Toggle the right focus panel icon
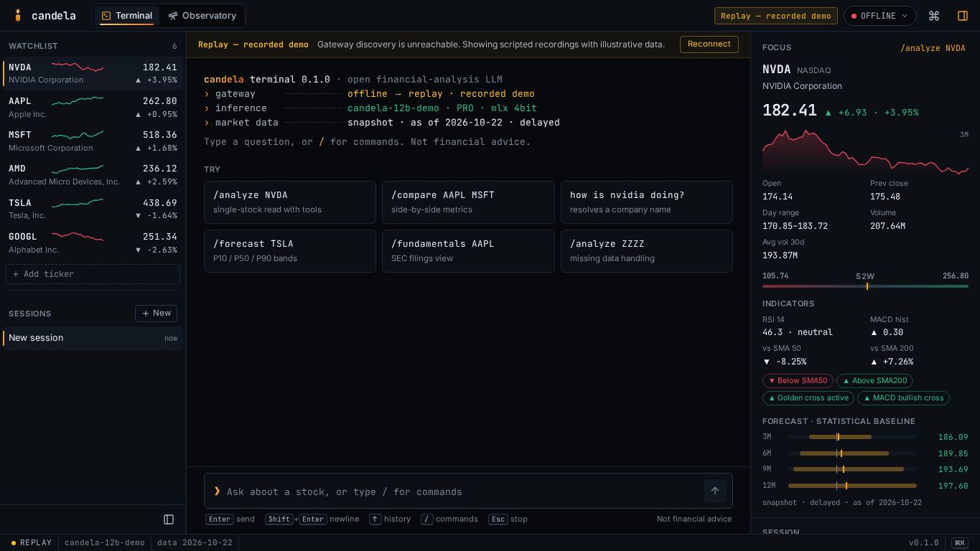This screenshot has height=551, width=980. pos(963,16)
